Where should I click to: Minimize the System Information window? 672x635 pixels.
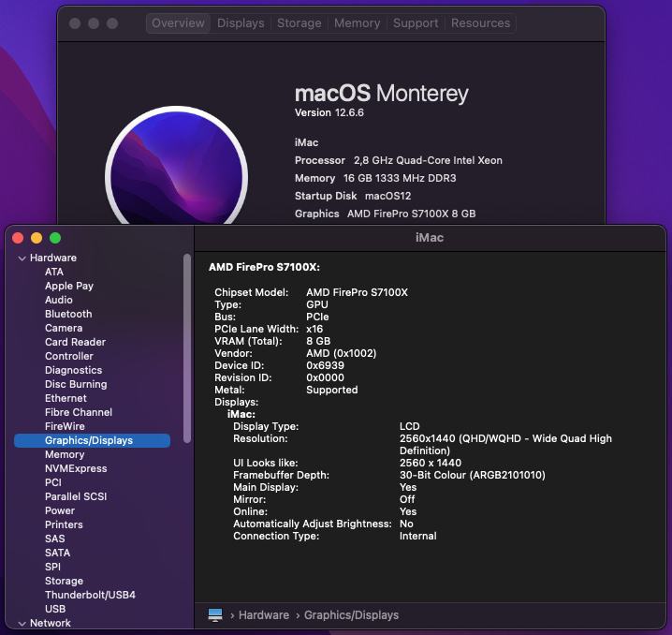coord(37,238)
